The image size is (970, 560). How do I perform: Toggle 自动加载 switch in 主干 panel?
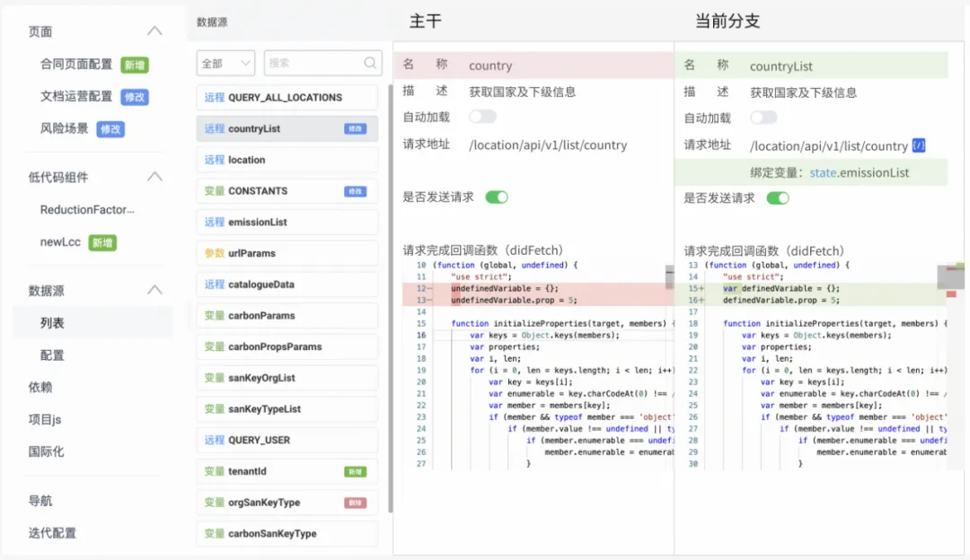pyautogui.click(x=482, y=117)
